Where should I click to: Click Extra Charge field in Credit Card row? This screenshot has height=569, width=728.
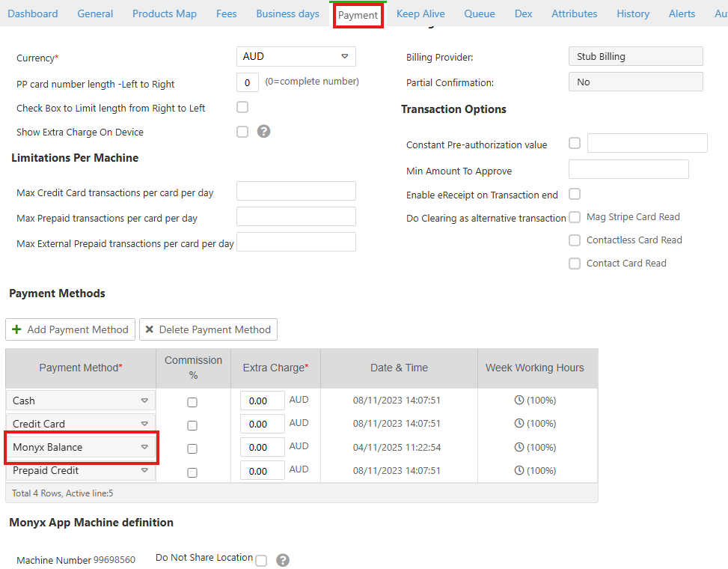[263, 424]
